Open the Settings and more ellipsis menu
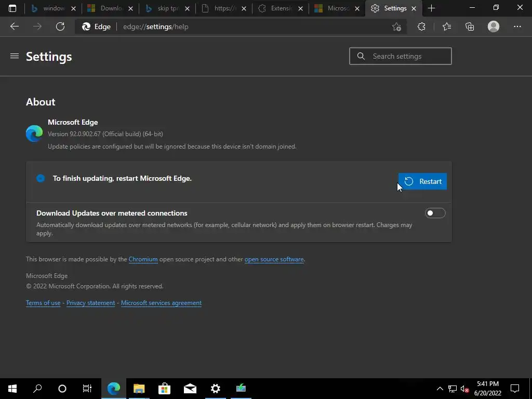Viewport: 532px width, 399px height. 517,26
